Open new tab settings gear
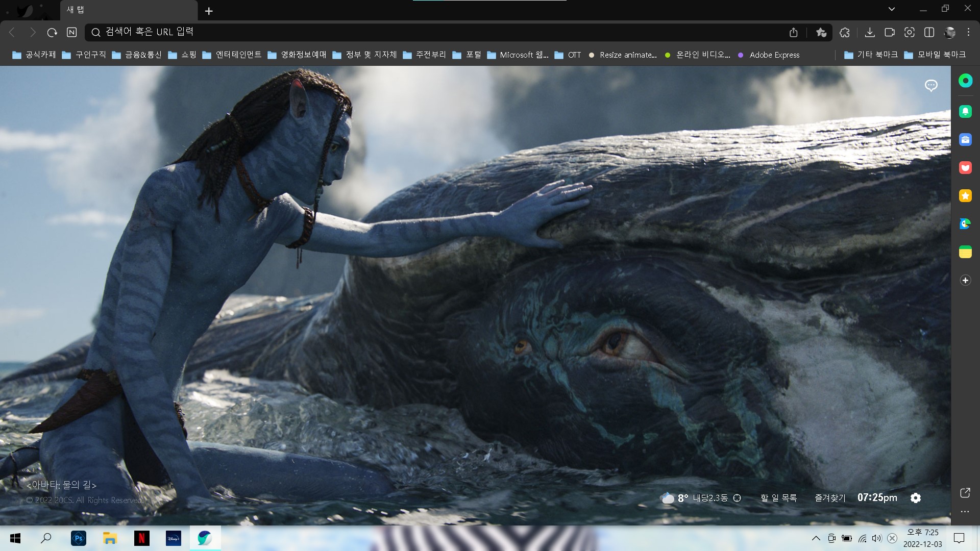980x551 pixels. (x=916, y=498)
